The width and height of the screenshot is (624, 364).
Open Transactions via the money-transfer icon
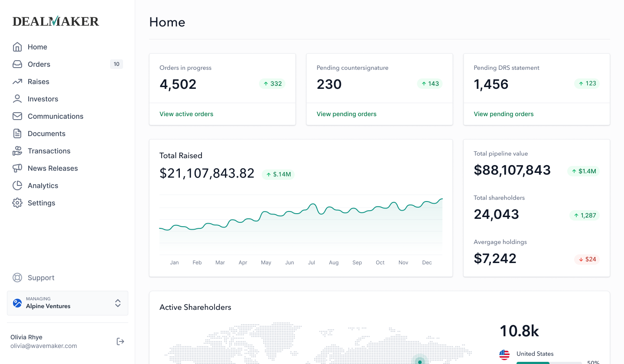coord(17,151)
